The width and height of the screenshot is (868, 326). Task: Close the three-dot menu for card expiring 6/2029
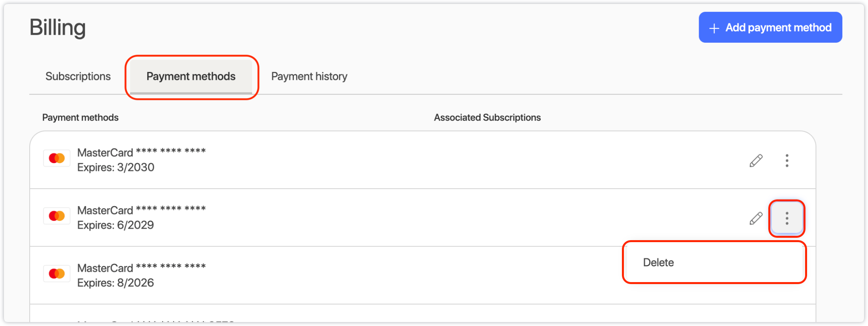787,218
